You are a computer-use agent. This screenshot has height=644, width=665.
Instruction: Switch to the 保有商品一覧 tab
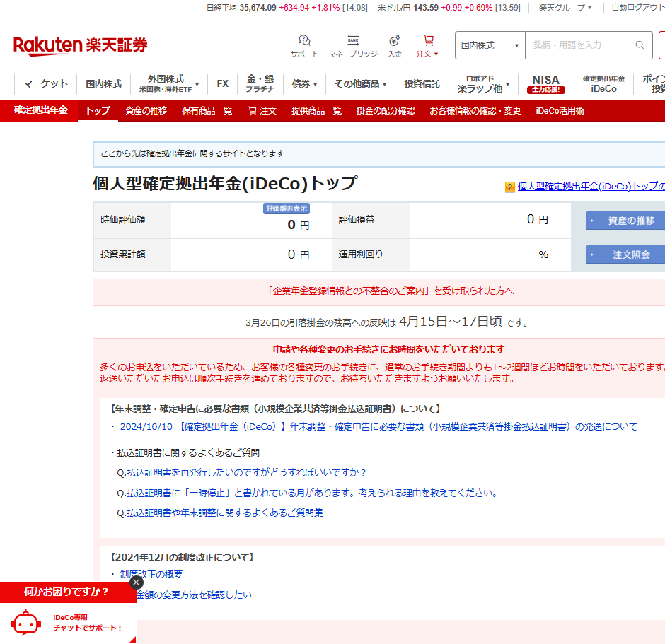pos(207,111)
